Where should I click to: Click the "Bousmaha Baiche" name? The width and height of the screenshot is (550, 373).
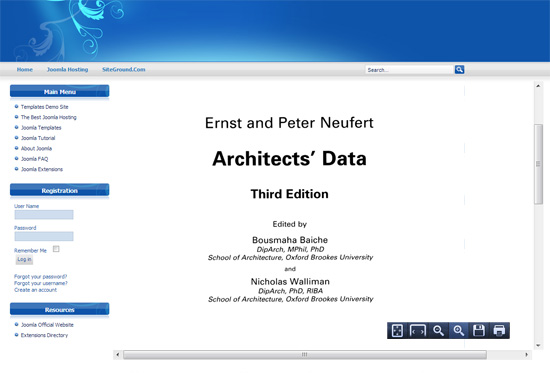click(290, 240)
